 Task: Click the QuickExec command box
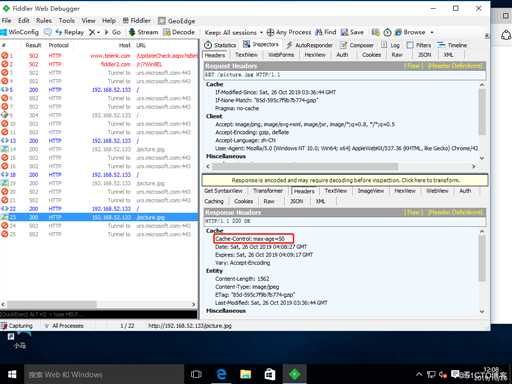tap(99, 314)
